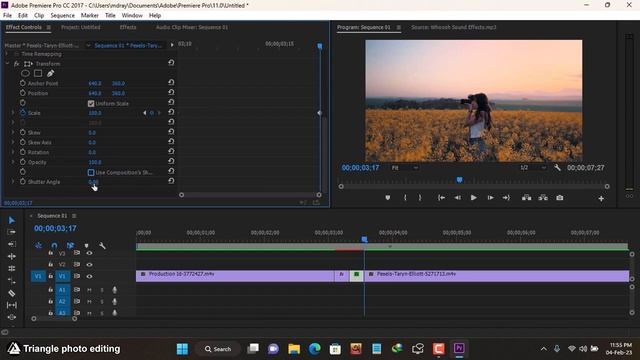
Task: Open Program Monitor settings wrench
Action: [557, 168]
